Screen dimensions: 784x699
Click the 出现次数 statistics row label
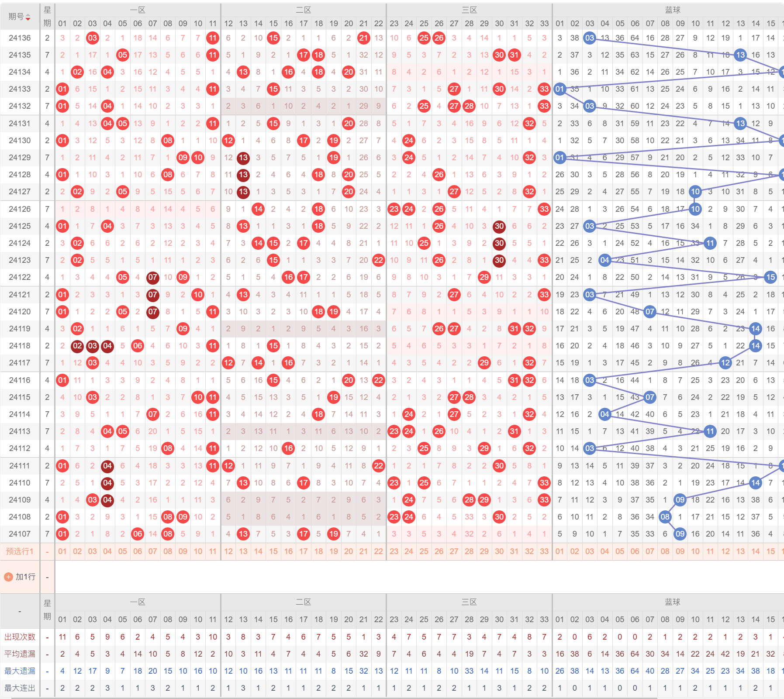click(20, 637)
